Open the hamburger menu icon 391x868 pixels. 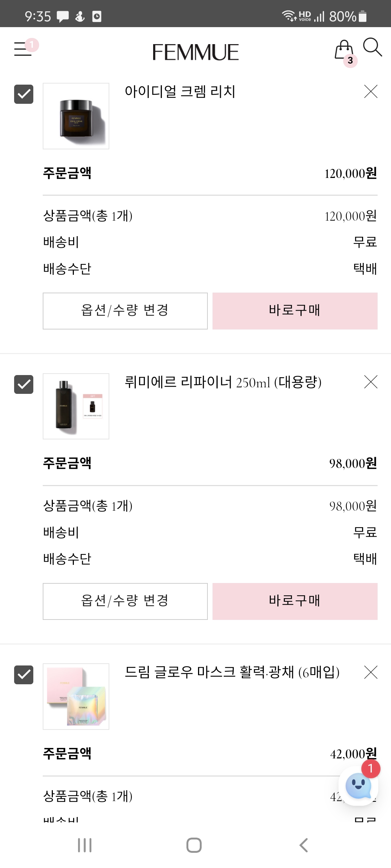(23, 49)
